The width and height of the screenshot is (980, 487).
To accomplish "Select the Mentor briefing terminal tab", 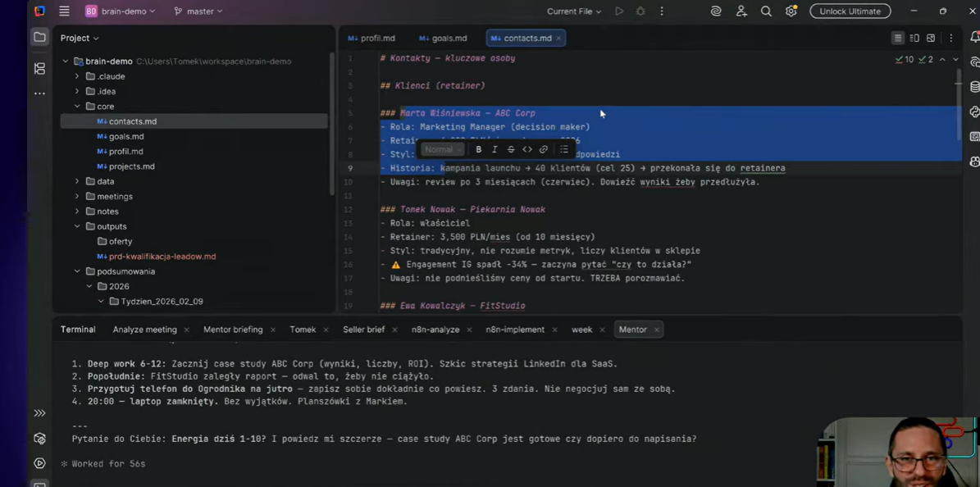I will tap(233, 330).
